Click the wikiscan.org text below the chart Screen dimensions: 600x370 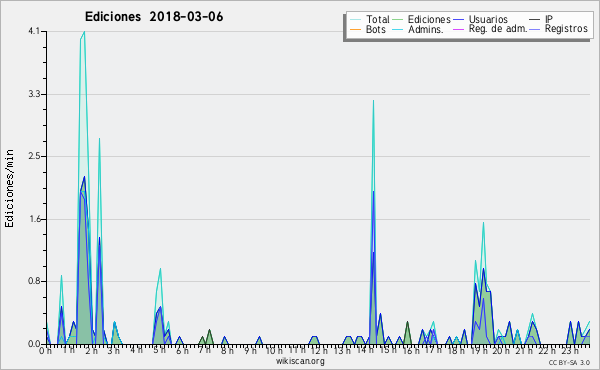pyautogui.click(x=300, y=361)
